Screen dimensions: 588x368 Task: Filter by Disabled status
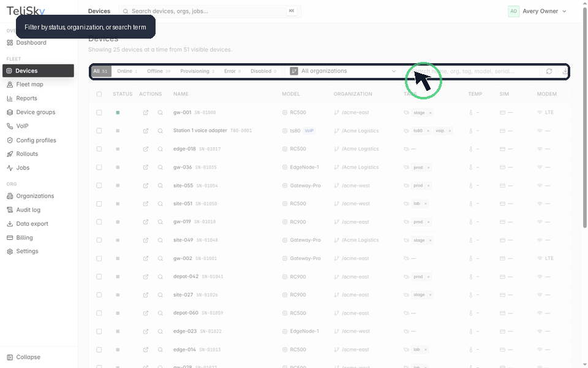click(x=263, y=71)
